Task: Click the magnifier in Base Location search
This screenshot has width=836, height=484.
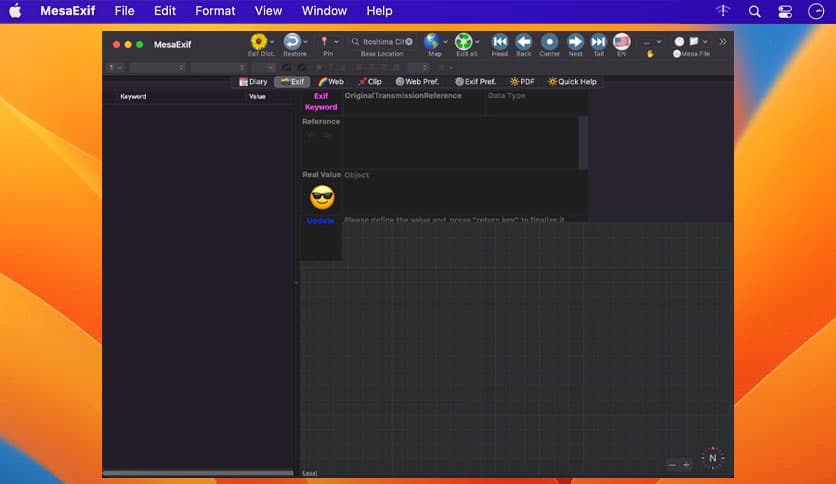Action: point(355,42)
